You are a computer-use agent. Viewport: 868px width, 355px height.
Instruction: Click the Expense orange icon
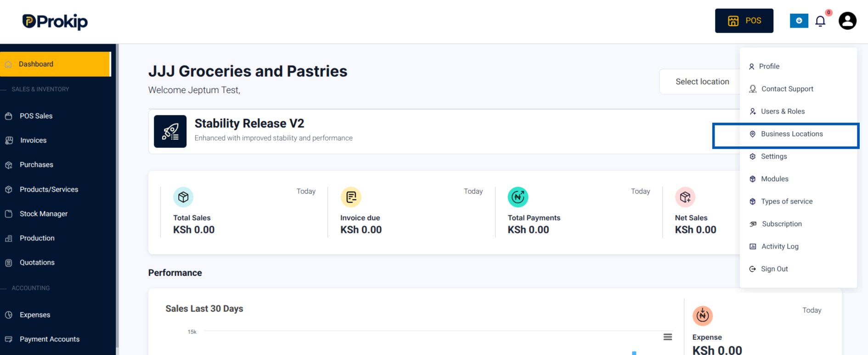pos(702,316)
